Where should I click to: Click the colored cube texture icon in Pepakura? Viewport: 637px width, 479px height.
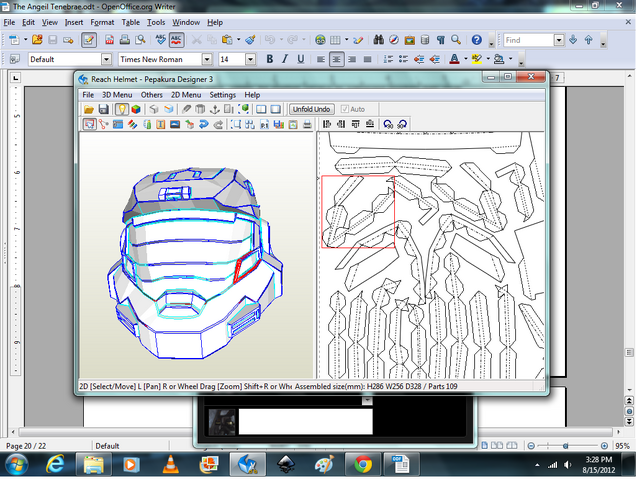point(136,109)
